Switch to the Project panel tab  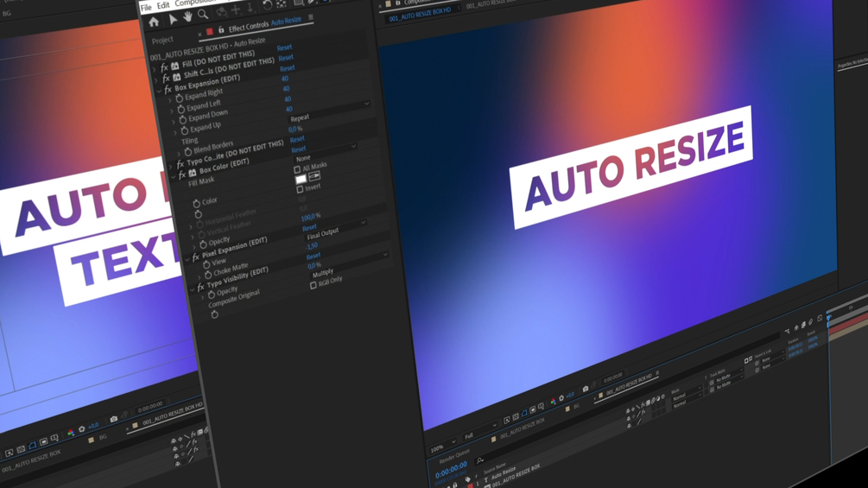(x=162, y=40)
